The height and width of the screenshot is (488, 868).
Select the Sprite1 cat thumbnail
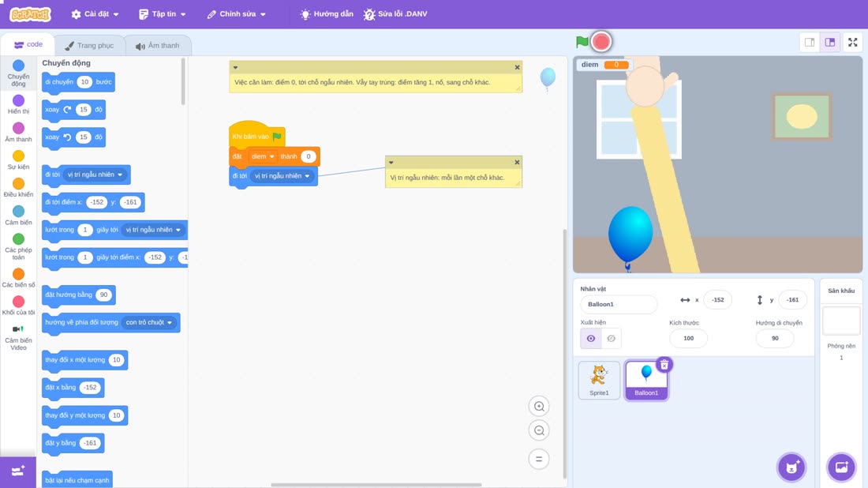click(x=599, y=380)
